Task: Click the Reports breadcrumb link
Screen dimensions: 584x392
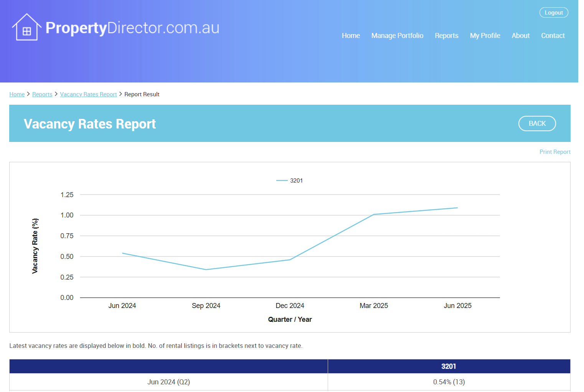Action: tap(42, 94)
